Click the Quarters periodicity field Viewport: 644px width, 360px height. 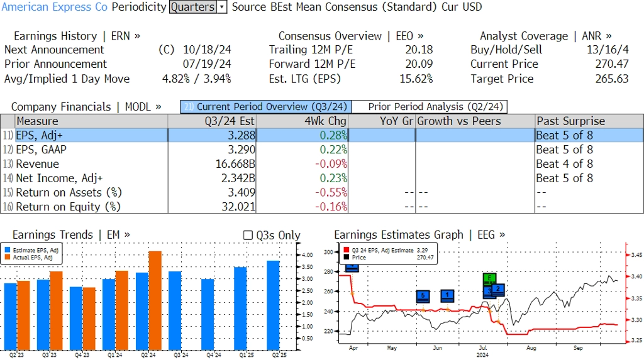[193, 7]
